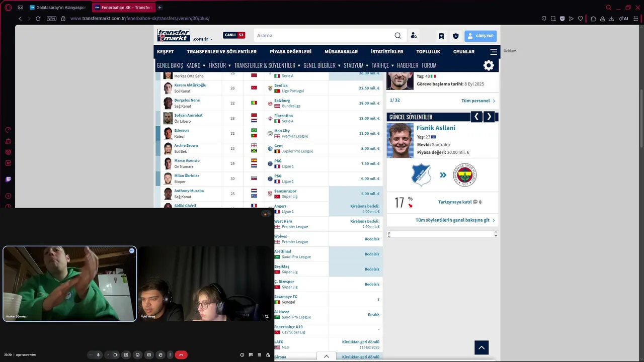This screenshot has width=644, height=362.
Task: Open the TOPLULUK menu
Action: pyautogui.click(x=428, y=51)
